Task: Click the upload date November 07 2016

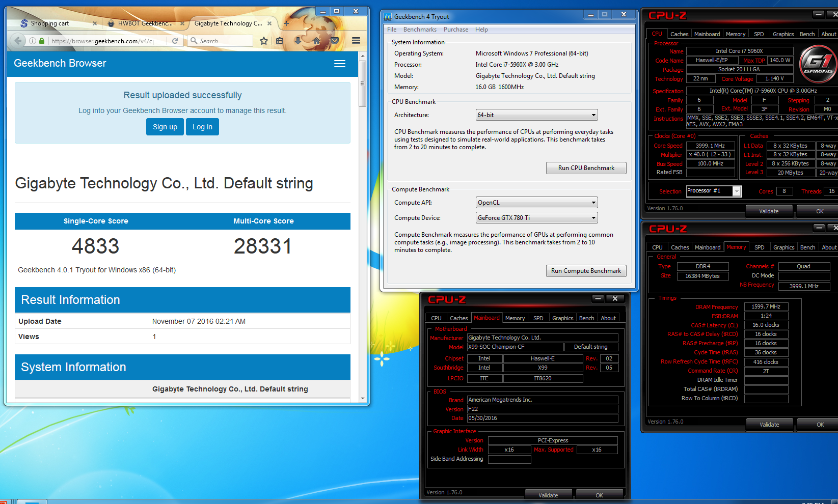Action: point(199,321)
